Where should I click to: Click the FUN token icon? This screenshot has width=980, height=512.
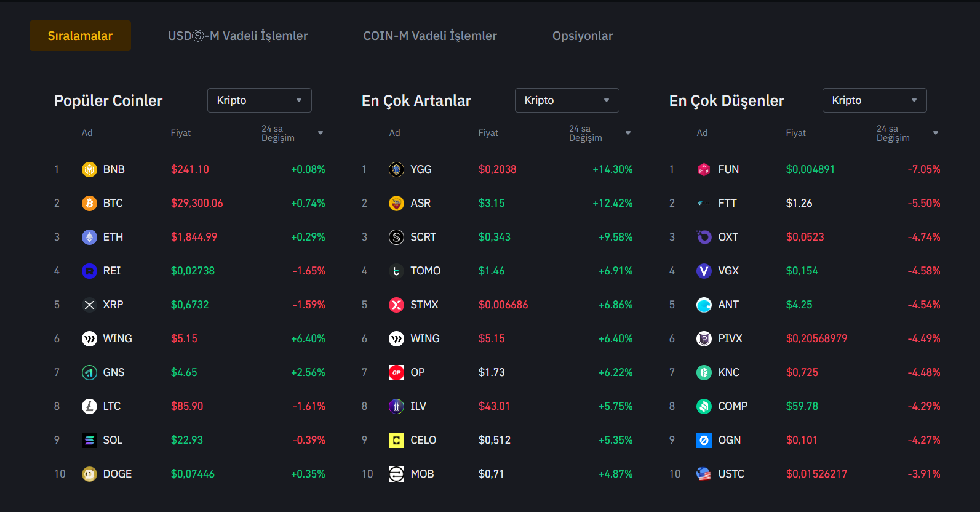pos(704,169)
